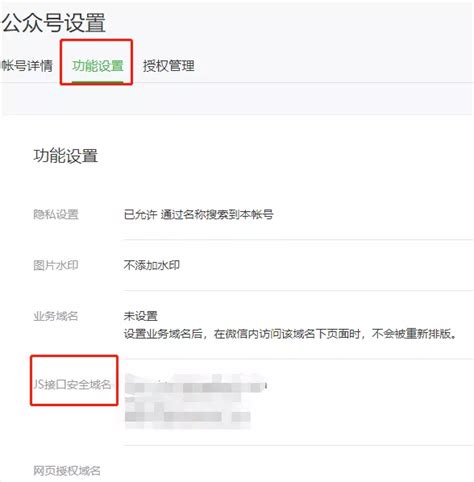Click the empty gray band below the tabs
Image resolution: width=474 pixels, height=482 pixels.
click(x=237, y=99)
